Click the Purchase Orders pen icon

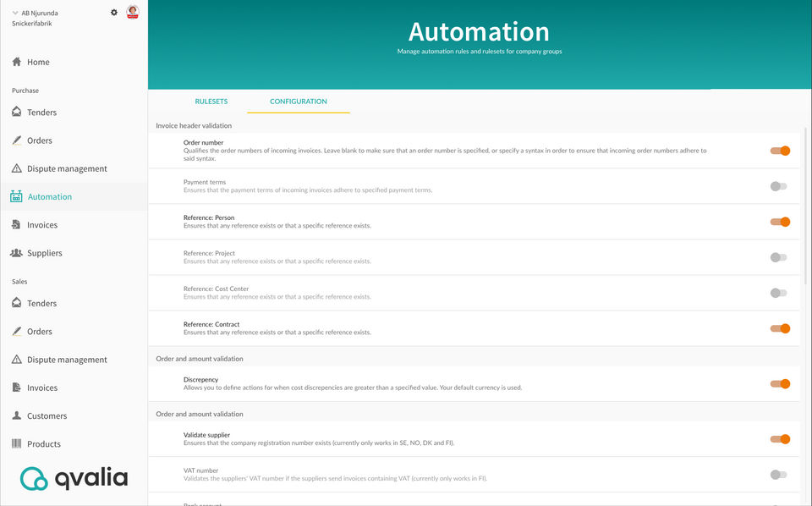17,140
